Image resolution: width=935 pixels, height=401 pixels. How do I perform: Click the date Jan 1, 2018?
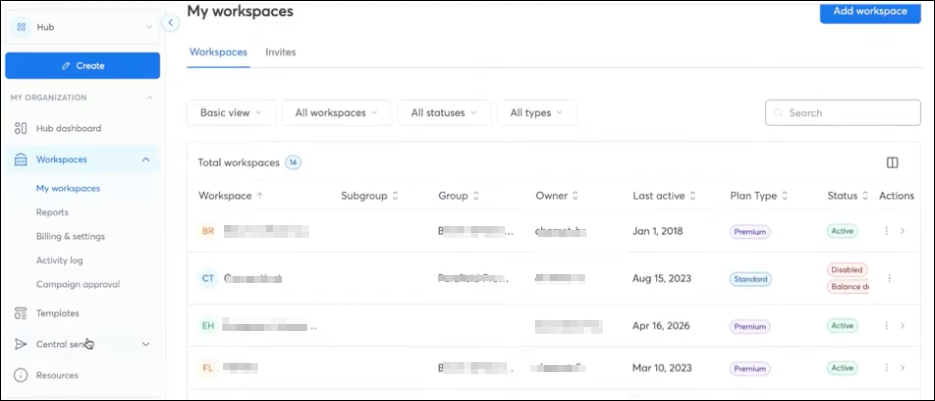(658, 231)
